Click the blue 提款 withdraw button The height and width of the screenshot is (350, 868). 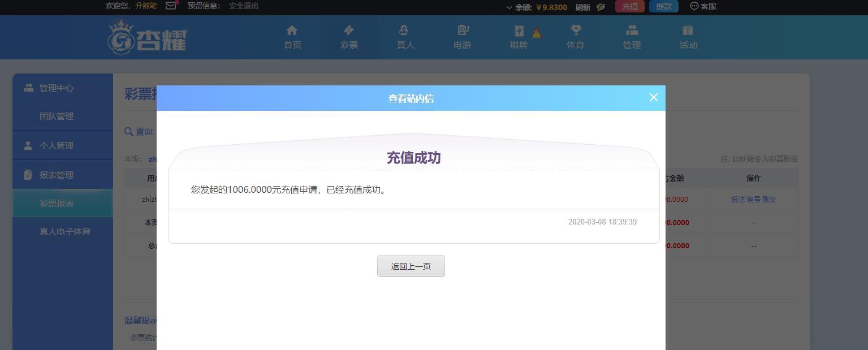click(x=664, y=6)
